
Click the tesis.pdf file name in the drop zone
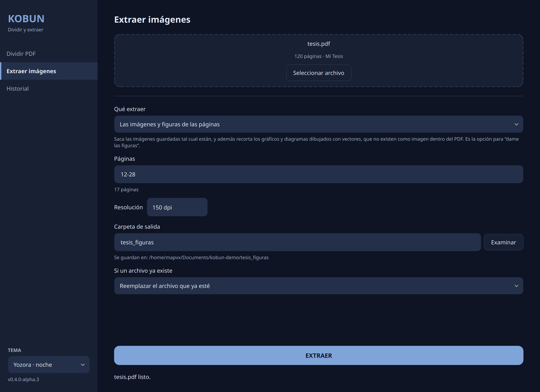(x=319, y=44)
